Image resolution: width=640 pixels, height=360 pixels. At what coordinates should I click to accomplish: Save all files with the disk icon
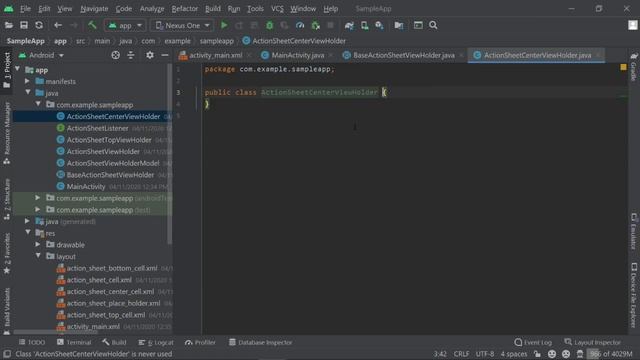[24, 25]
